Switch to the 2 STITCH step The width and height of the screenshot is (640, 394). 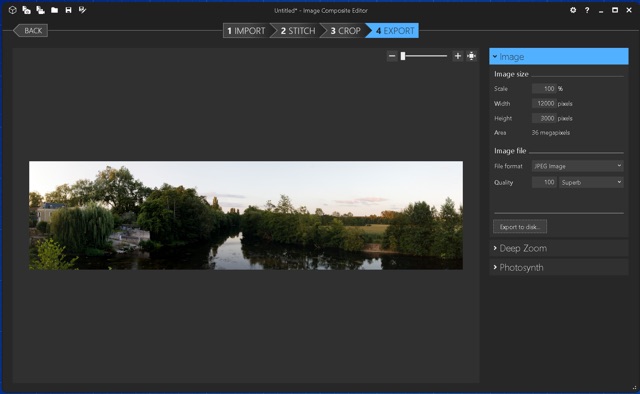pos(298,31)
